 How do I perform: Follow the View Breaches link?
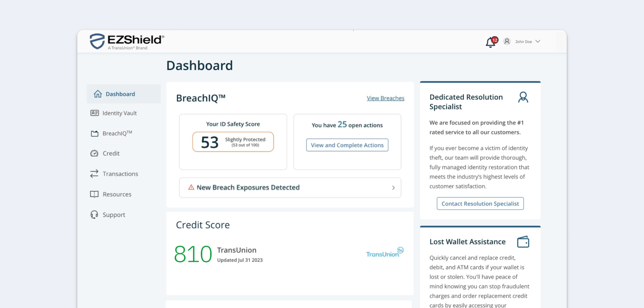[x=385, y=98]
